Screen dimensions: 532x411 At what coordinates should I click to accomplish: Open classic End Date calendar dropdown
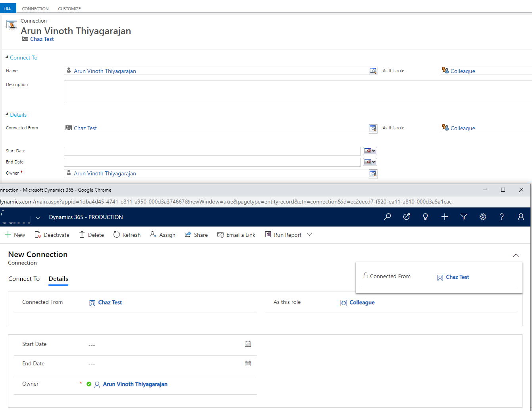pyautogui.click(x=370, y=162)
